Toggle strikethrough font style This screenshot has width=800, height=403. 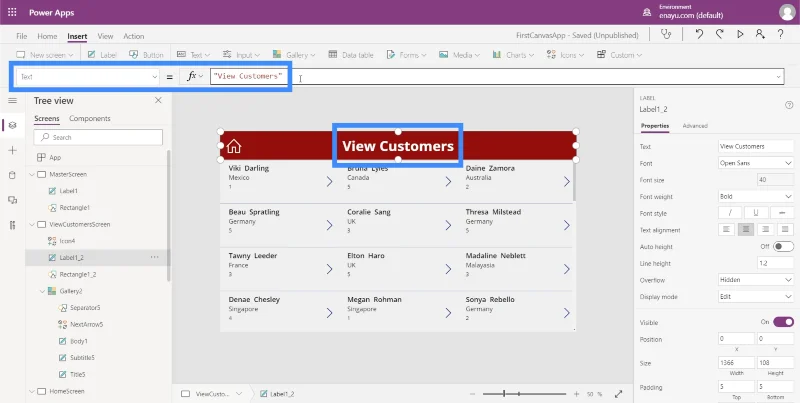point(782,213)
